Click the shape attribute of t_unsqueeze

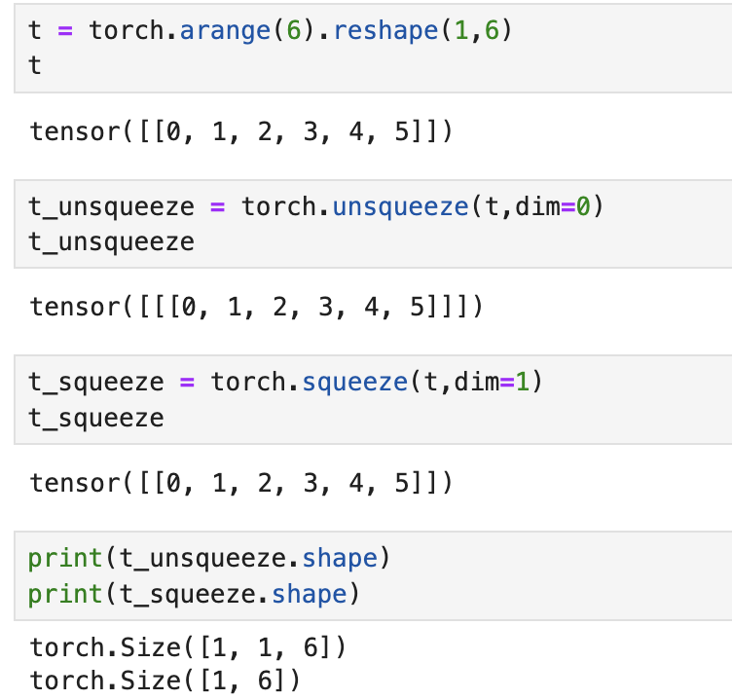340,559
